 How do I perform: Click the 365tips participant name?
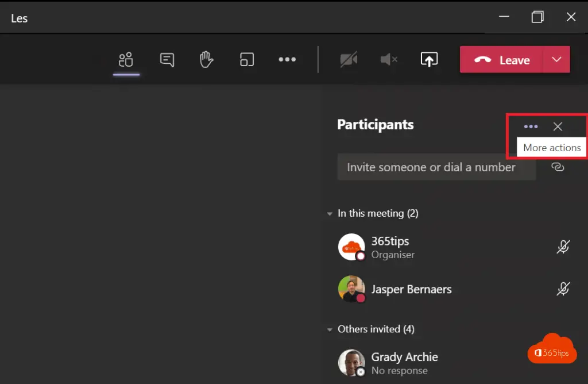pyautogui.click(x=390, y=241)
